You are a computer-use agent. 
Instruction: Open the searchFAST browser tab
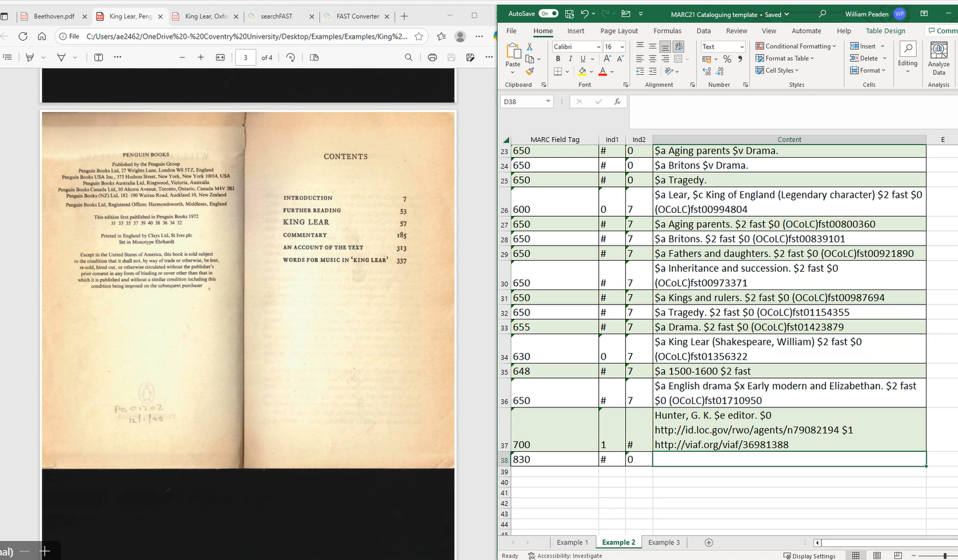[x=277, y=16]
